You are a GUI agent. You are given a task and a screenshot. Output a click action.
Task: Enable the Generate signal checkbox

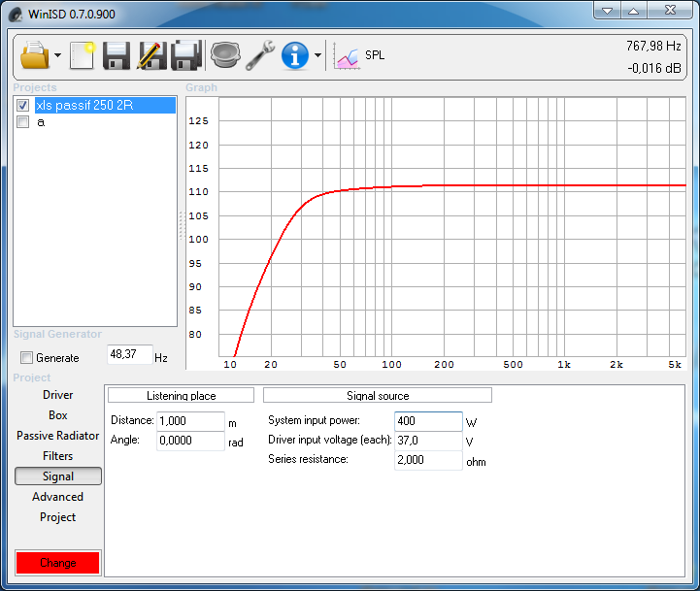[x=26, y=357]
